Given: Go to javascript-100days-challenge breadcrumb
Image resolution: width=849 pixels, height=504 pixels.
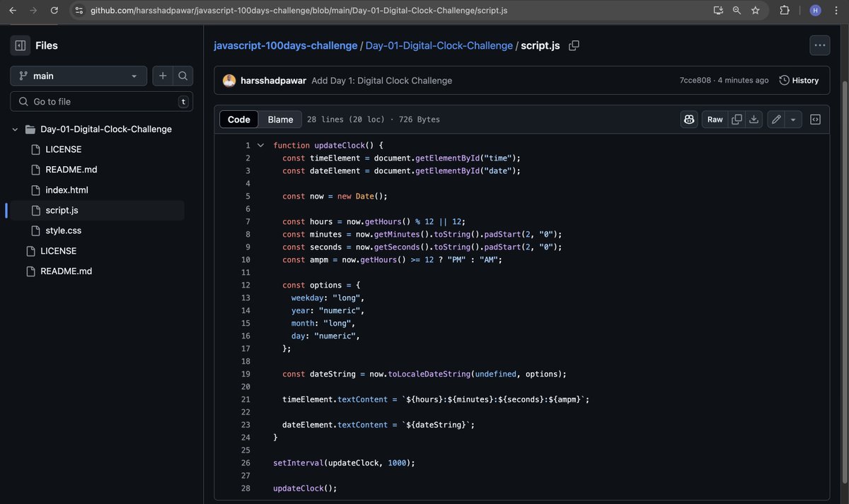Looking at the screenshot, I should click(x=286, y=45).
